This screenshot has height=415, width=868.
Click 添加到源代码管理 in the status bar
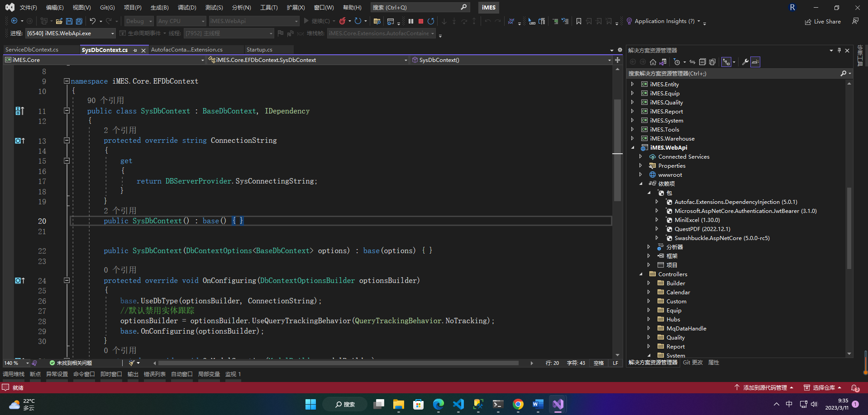[764, 387]
